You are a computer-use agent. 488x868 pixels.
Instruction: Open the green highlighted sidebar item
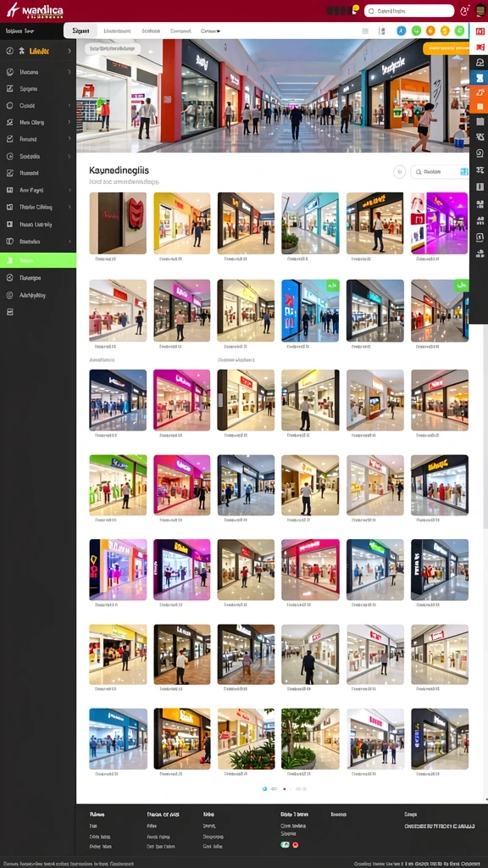pos(38,260)
